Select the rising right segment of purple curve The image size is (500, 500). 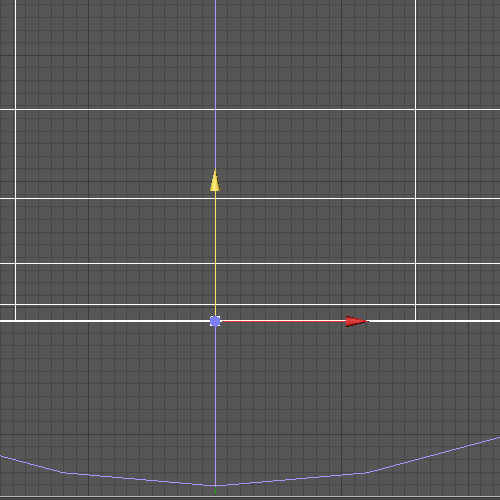pos(433,455)
